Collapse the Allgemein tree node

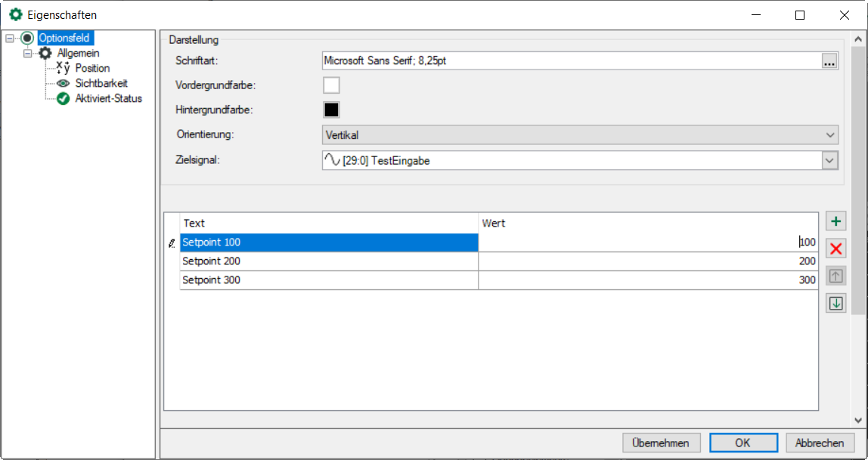[27, 53]
